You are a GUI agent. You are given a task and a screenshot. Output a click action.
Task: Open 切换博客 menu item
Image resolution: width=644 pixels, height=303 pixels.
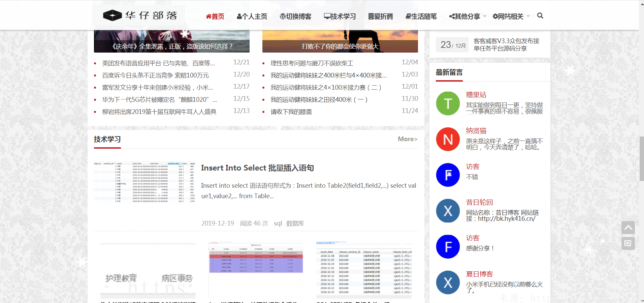(x=295, y=17)
